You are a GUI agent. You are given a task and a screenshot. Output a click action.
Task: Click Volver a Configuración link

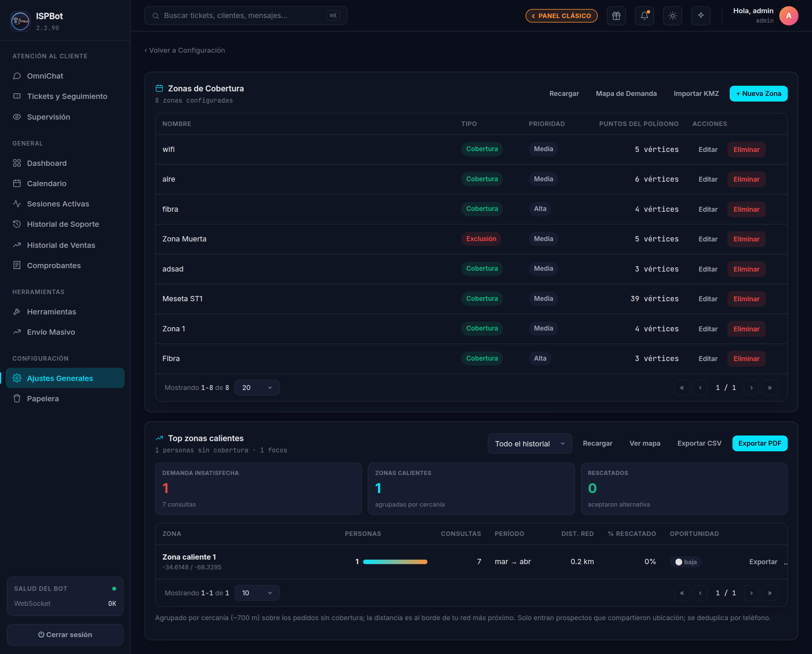click(185, 50)
